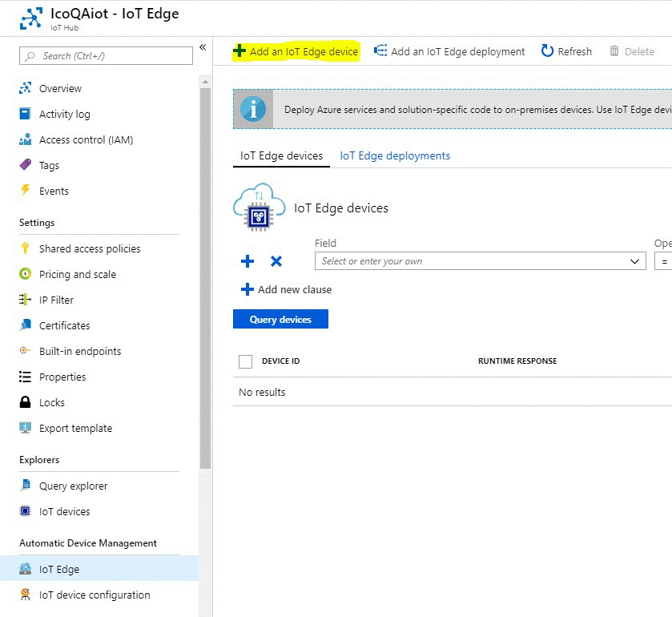Select the IoT Edge devices tab
The image size is (672, 617).
[x=281, y=156]
